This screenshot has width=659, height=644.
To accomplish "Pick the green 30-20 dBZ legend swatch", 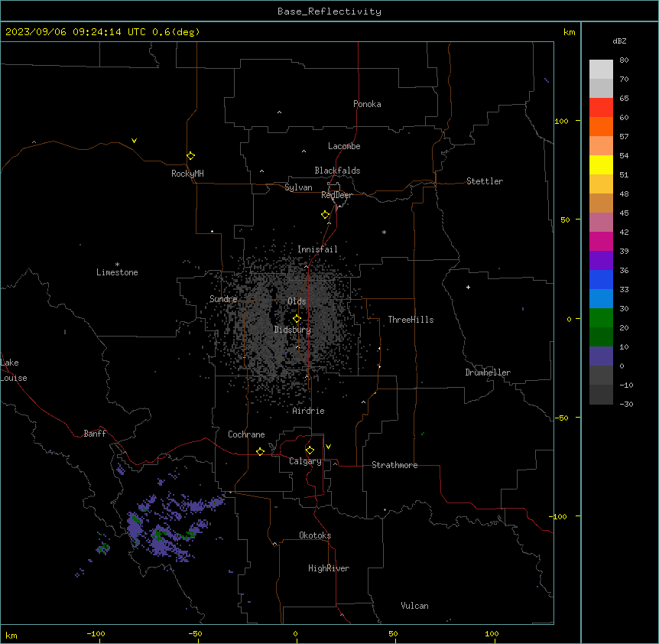I will pos(601,318).
